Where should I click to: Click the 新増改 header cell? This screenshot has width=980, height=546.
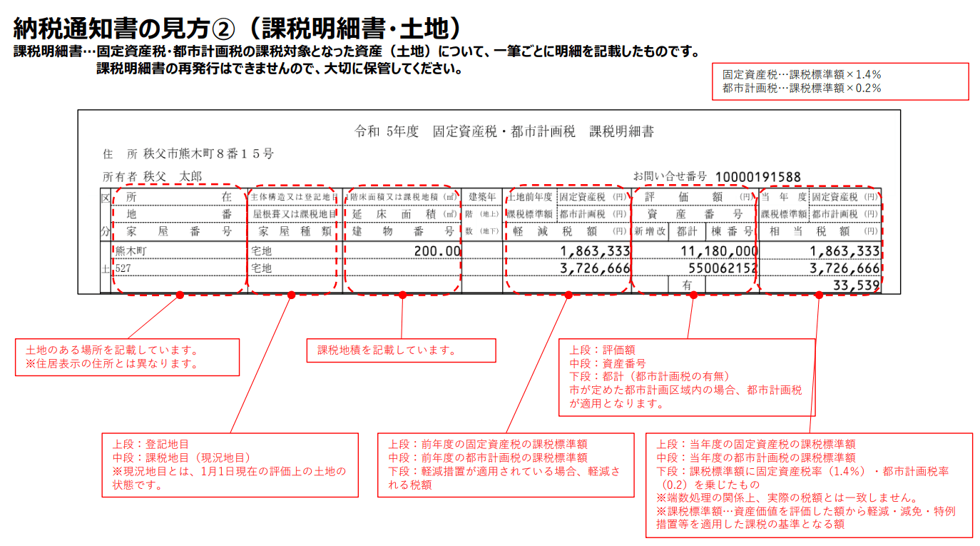point(650,231)
